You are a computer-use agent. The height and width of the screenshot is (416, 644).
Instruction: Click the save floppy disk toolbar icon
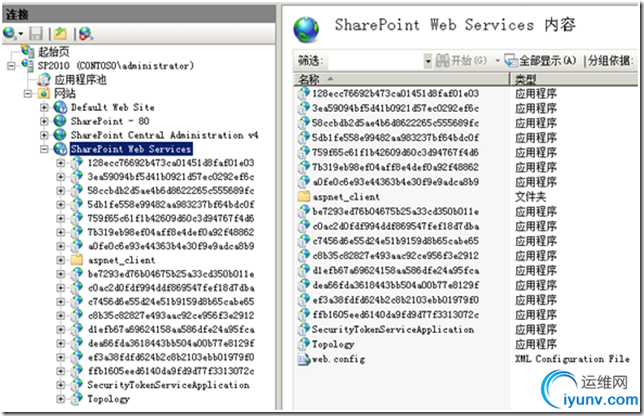(36, 34)
